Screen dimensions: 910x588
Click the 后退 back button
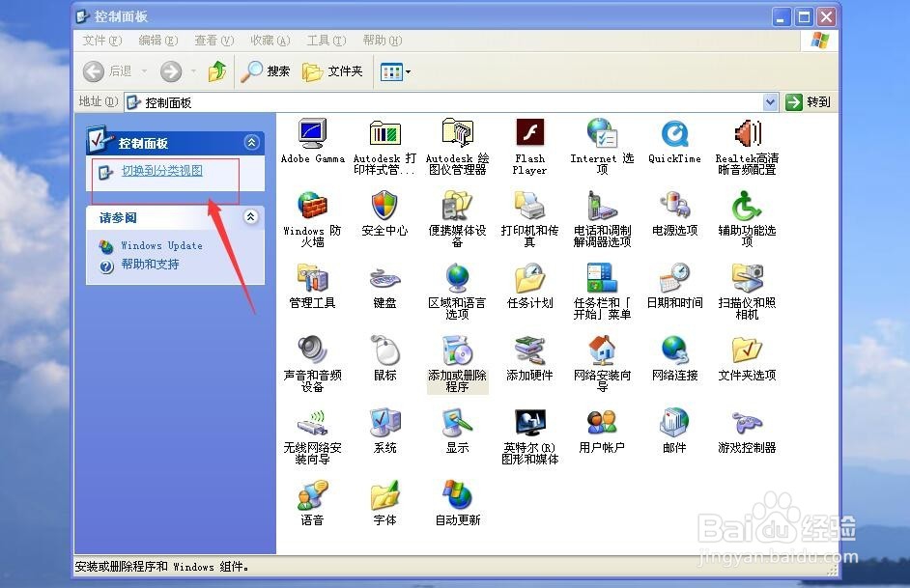[108, 71]
